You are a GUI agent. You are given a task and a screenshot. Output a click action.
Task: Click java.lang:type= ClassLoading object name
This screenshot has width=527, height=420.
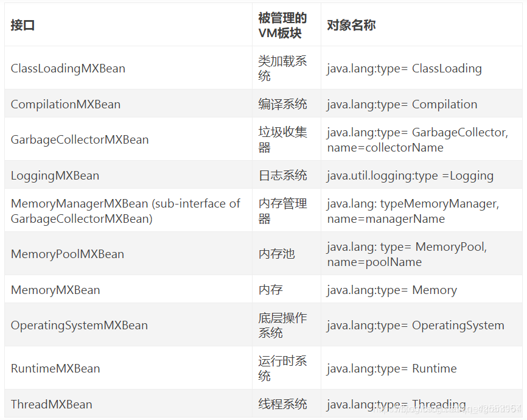(x=404, y=68)
